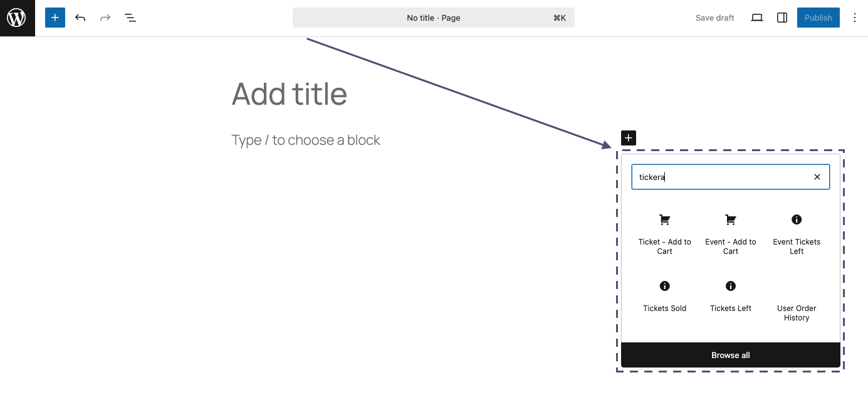The height and width of the screenshot is (412, 868).
Task: Click the Save draft link
Action: coord(714,18)
